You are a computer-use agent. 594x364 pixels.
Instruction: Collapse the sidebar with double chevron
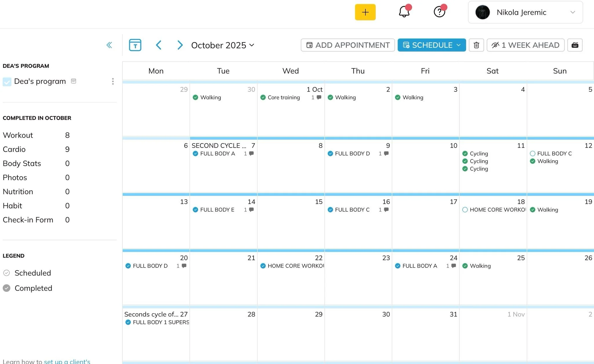pyautogui.click(x=109, y=45)
